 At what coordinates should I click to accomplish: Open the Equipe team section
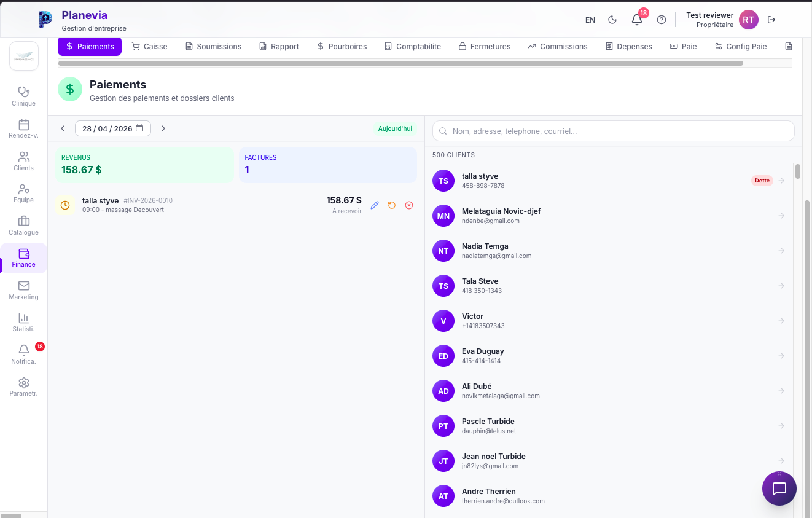(23, 194)
